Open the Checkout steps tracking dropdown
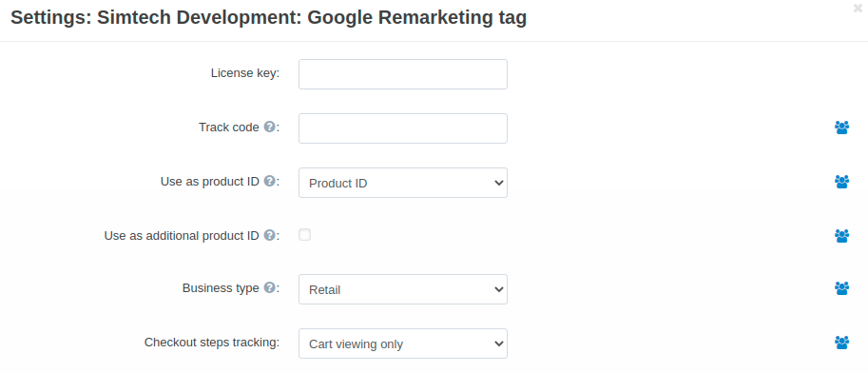The image size is (868, 373). 403,344
